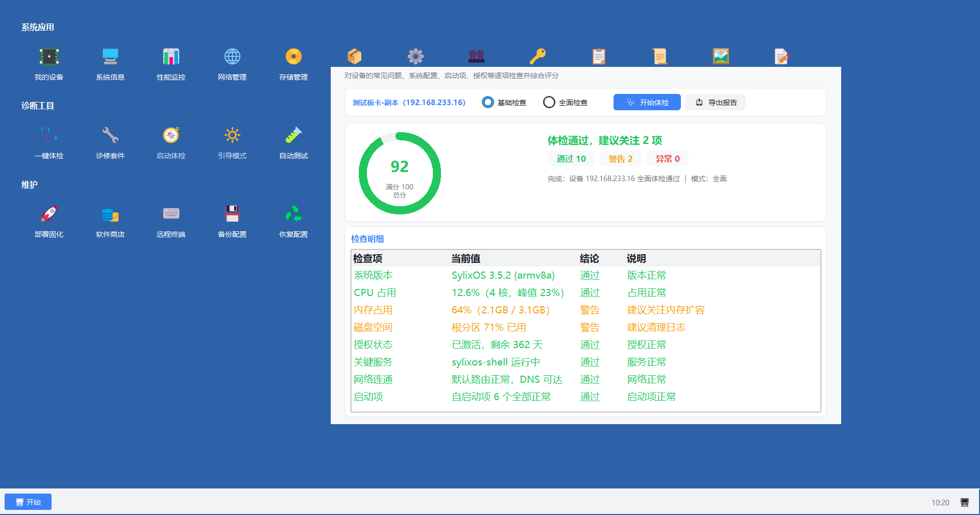Select the 关键服务 row

tap(586, 362)
